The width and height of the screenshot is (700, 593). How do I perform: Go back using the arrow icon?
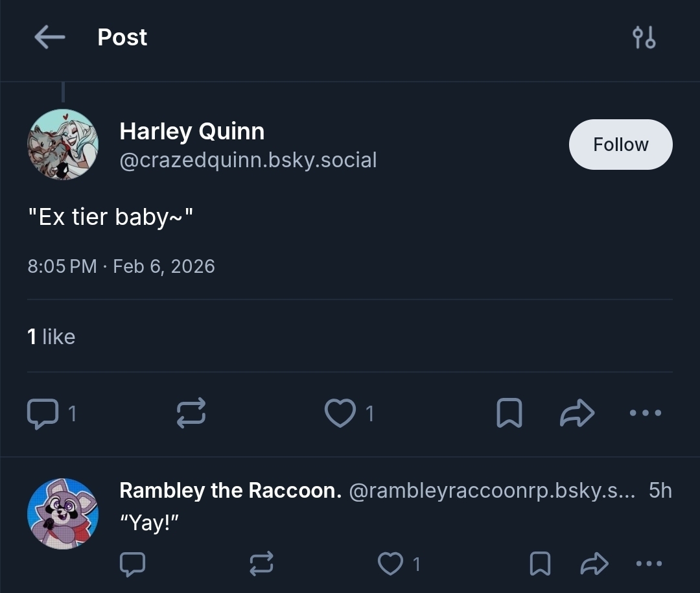tap(49, 38)
